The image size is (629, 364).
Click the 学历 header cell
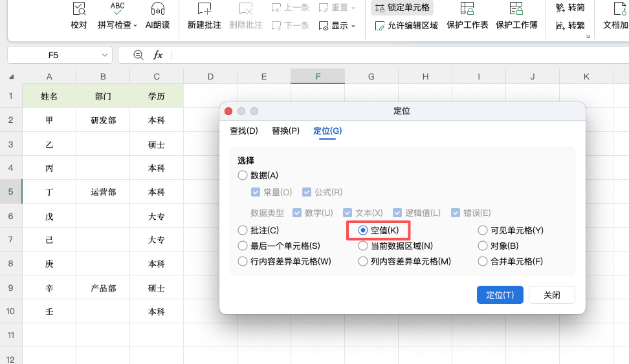click(157, 96)
